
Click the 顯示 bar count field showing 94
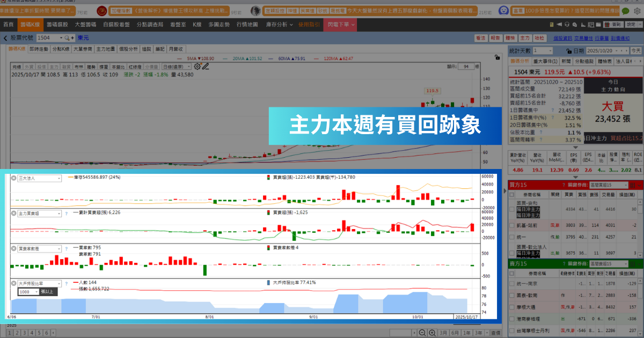tap(466, 67)
